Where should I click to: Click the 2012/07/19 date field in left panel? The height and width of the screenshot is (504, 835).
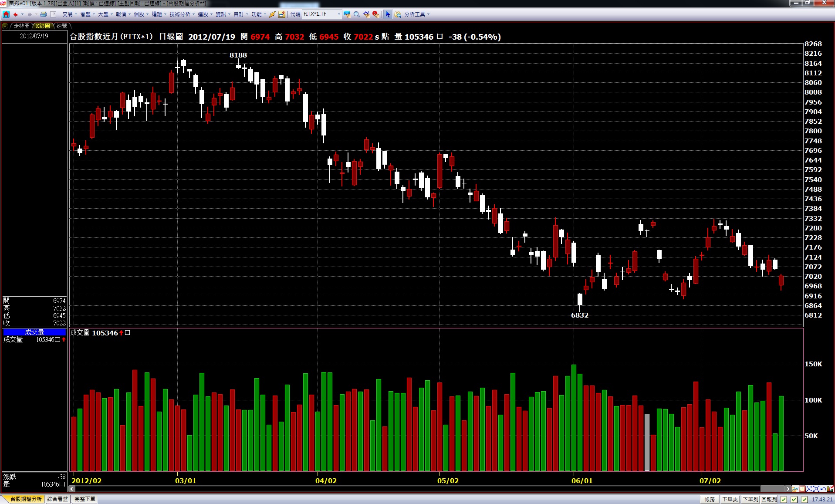[x=34, y=36]
